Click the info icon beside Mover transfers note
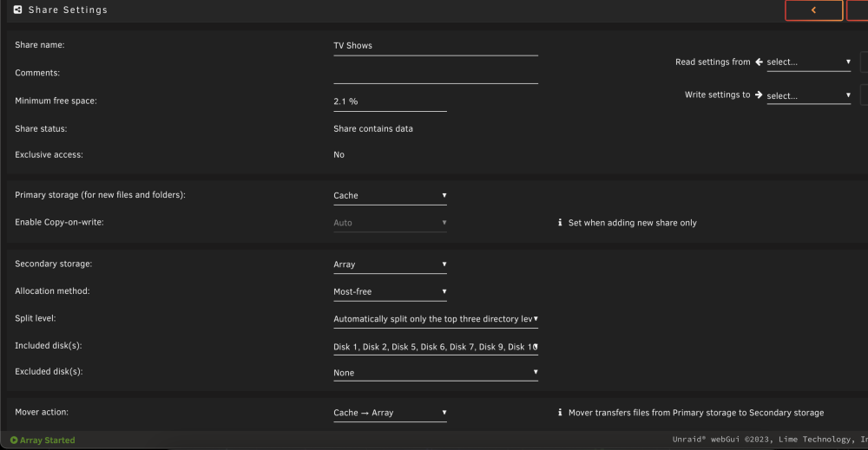868x450 pixels. pyautogui.click(x=560, y=413)
